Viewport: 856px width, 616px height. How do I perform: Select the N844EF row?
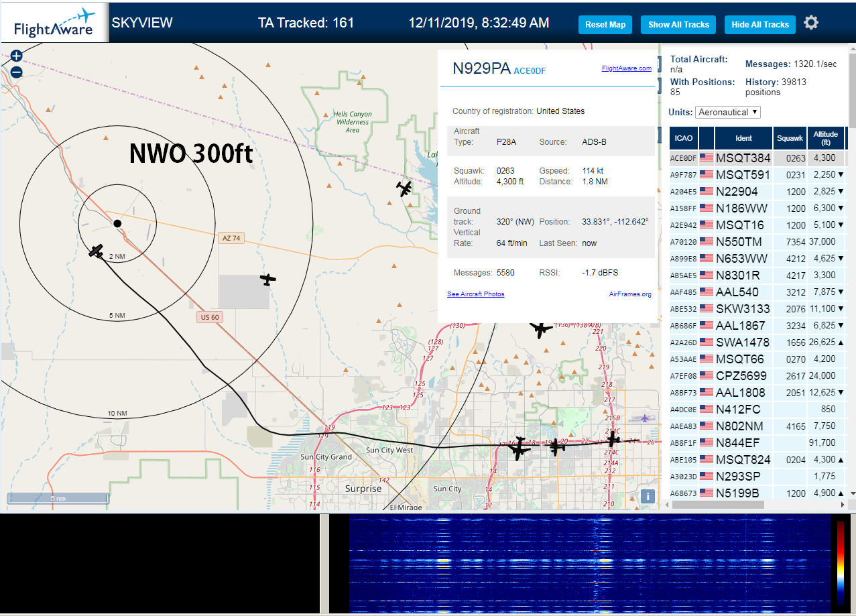(757, 443)
